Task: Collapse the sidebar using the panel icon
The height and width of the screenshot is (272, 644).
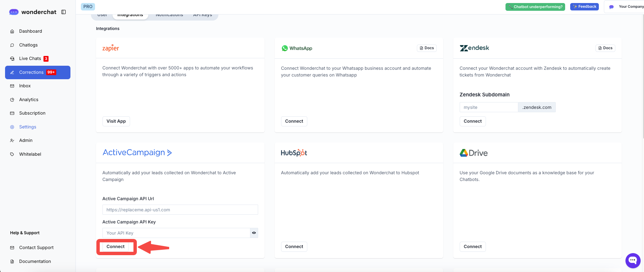Action: click(x=63, y=12)
